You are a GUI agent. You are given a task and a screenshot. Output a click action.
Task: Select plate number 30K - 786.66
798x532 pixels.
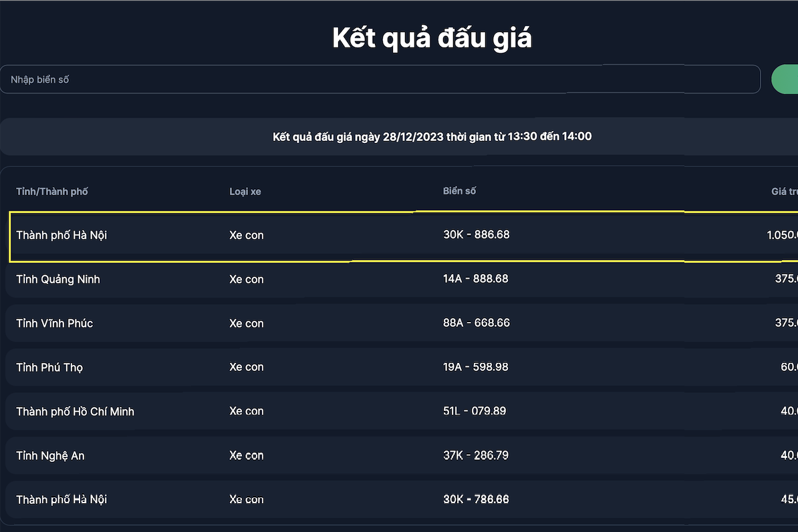tap(476, 499)
